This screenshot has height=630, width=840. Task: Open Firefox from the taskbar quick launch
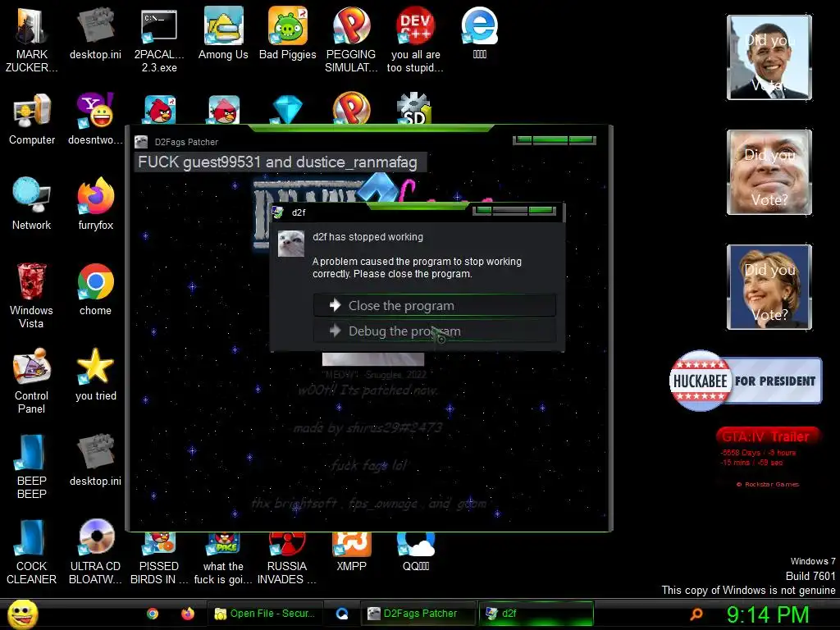[188, 614]
